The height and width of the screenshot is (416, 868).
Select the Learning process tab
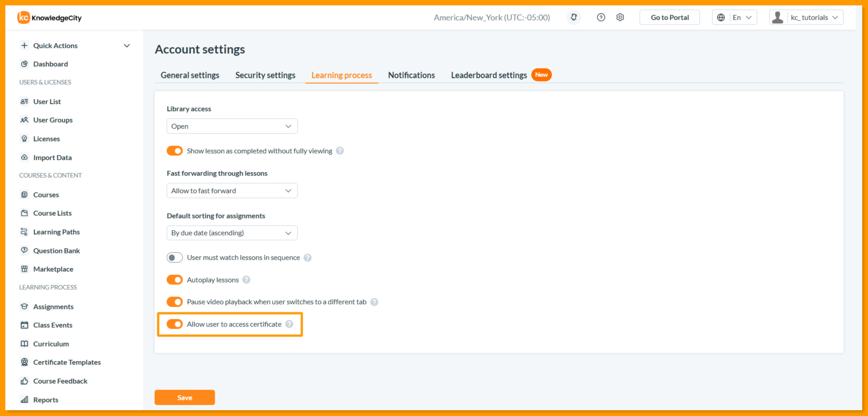(341, 75)
